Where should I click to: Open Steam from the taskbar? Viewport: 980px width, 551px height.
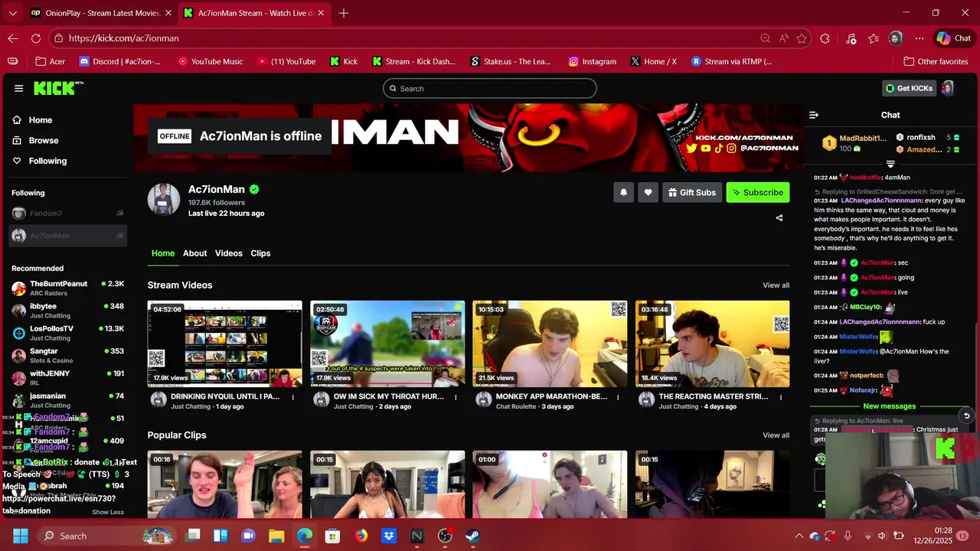472,536
